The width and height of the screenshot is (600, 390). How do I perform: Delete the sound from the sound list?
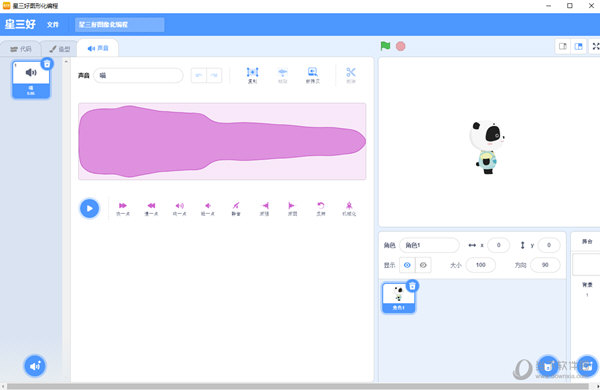[47, 64]
